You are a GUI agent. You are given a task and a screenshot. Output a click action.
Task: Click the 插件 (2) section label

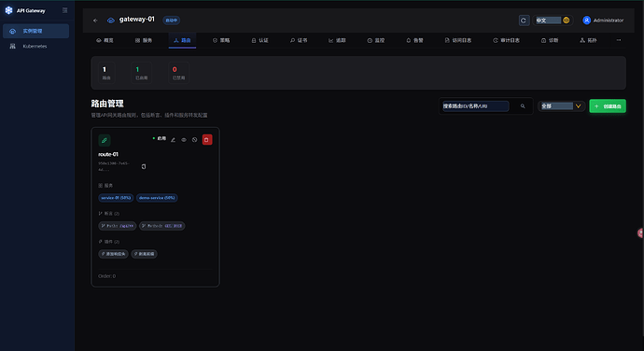click(109, 242)
